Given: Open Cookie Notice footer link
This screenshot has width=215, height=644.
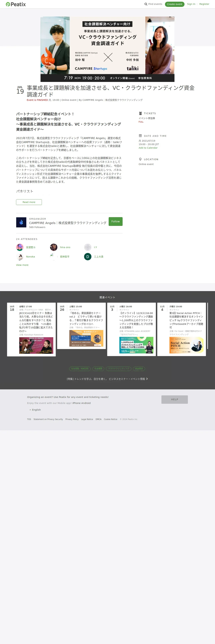Looking at the screenshot, I should click(110, 419).
